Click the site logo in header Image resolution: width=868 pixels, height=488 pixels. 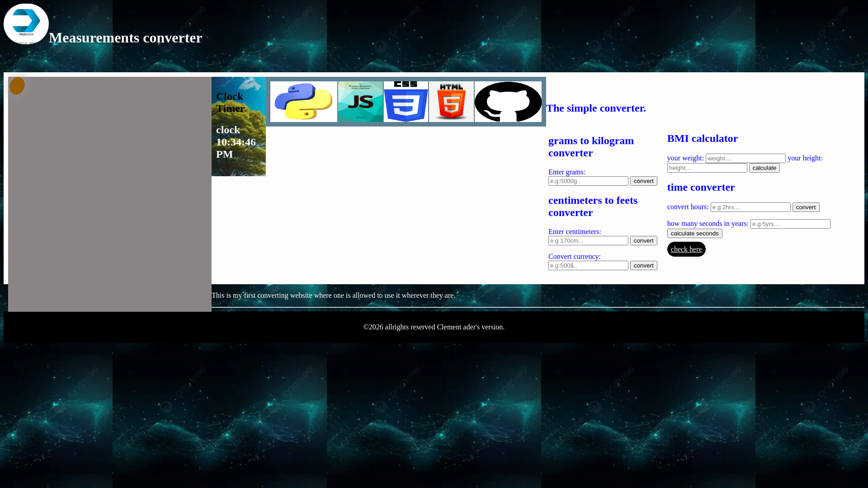[x=26, y=24]
